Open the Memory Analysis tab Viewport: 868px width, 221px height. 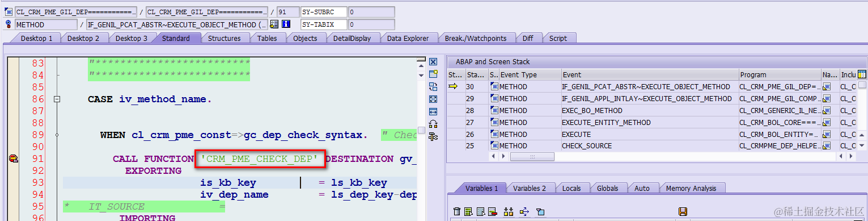(691, 188)
